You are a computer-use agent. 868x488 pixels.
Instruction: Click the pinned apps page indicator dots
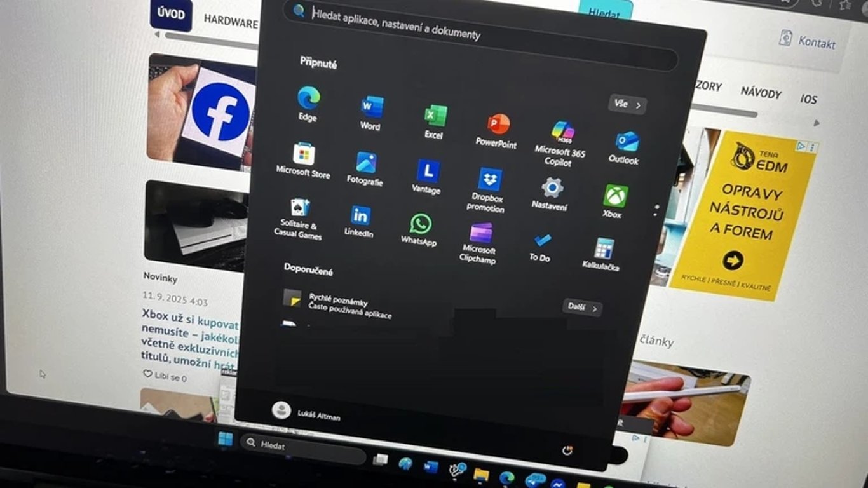pyautogui.click(x=656, y=210)
